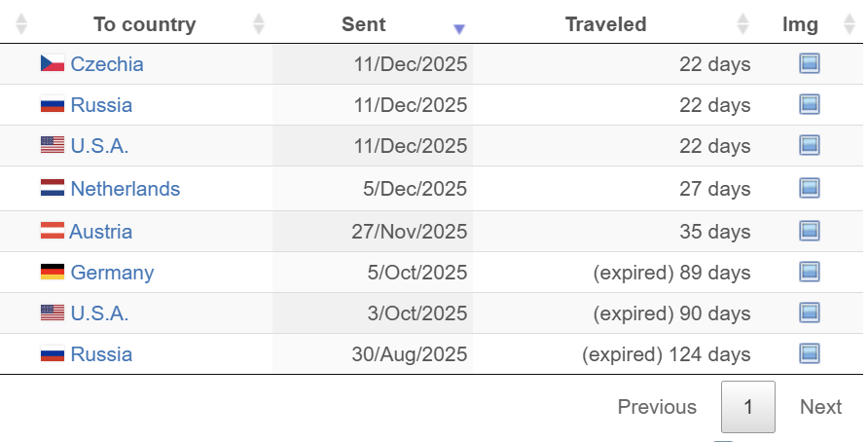Click the Netherlands flag icon

pyautogui.click(x=53, y=189)
